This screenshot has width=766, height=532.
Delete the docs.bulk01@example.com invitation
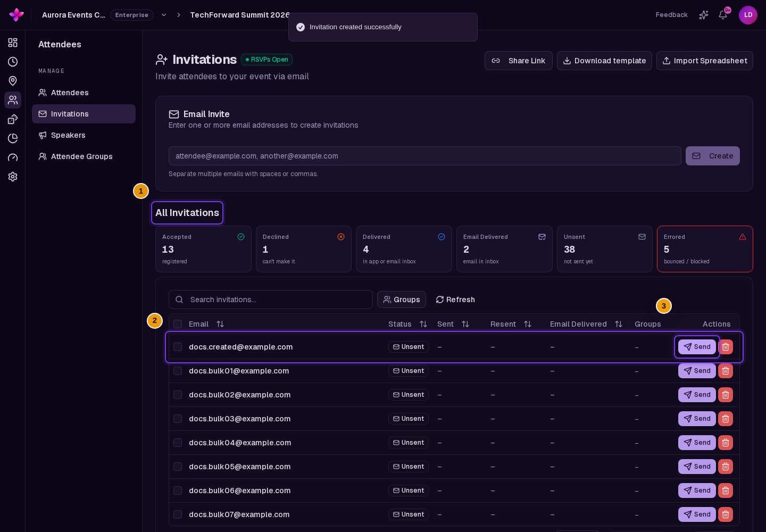(726, 371)
